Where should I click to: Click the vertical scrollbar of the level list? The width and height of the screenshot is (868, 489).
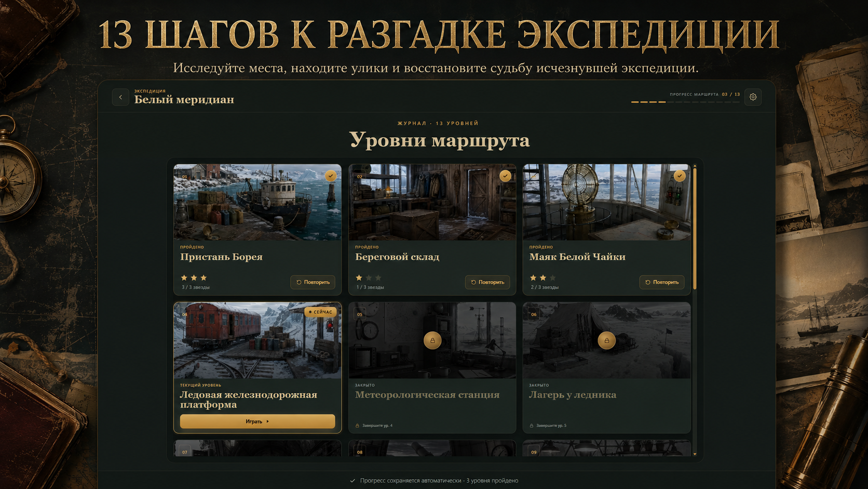click(x=695, y=229)
